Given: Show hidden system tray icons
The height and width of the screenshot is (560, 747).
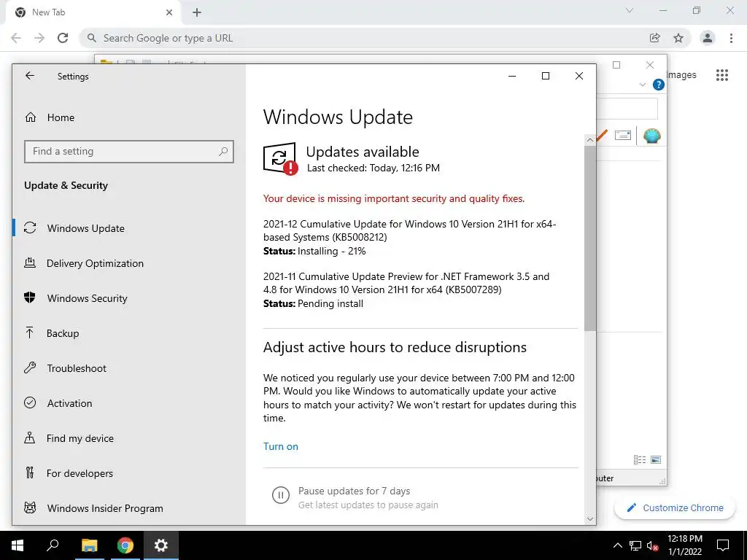Looking at the screenshot, I should [x=617, y=545].
